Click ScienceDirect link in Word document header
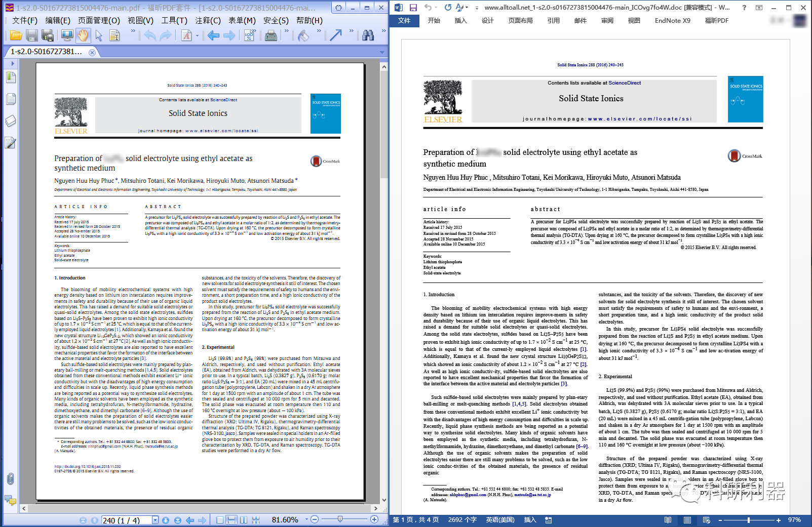 coord(624,83)
